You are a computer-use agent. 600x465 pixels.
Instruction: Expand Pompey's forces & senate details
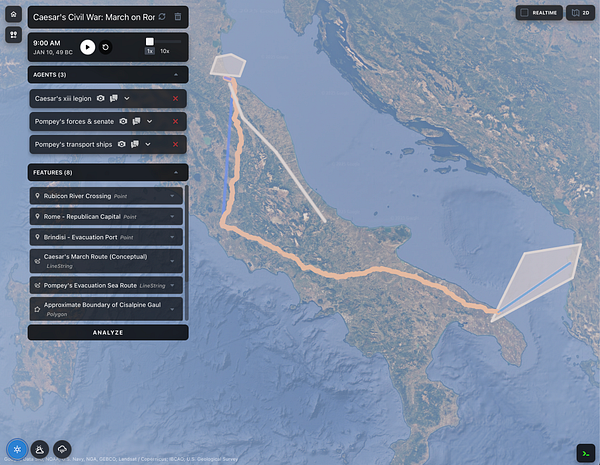149,121
